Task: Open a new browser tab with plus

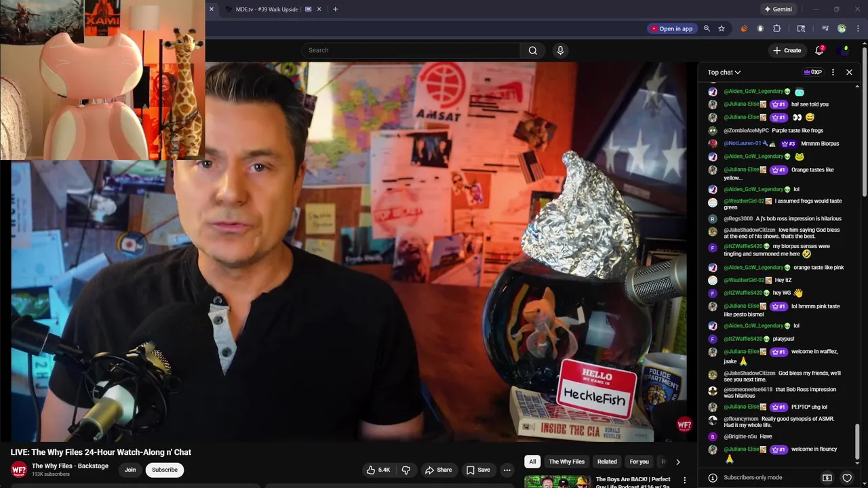Action: 335,9
